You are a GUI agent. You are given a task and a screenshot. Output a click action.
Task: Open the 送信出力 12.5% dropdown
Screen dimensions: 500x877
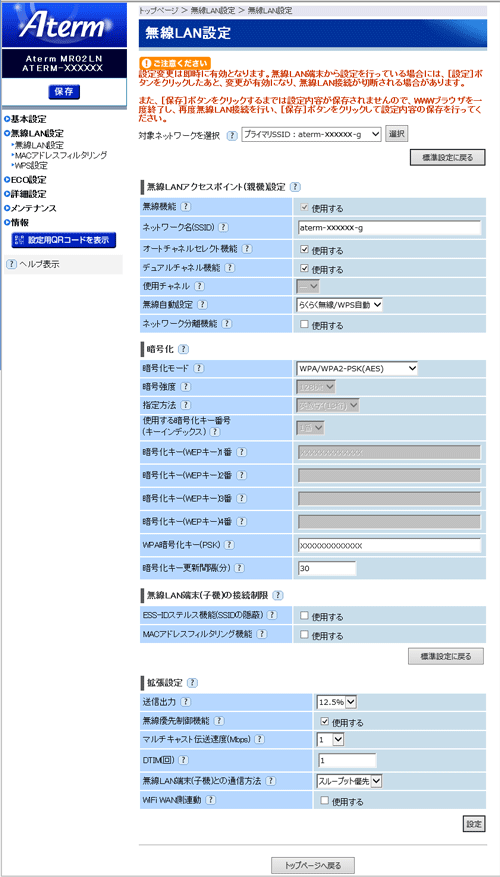coord(337,701)
